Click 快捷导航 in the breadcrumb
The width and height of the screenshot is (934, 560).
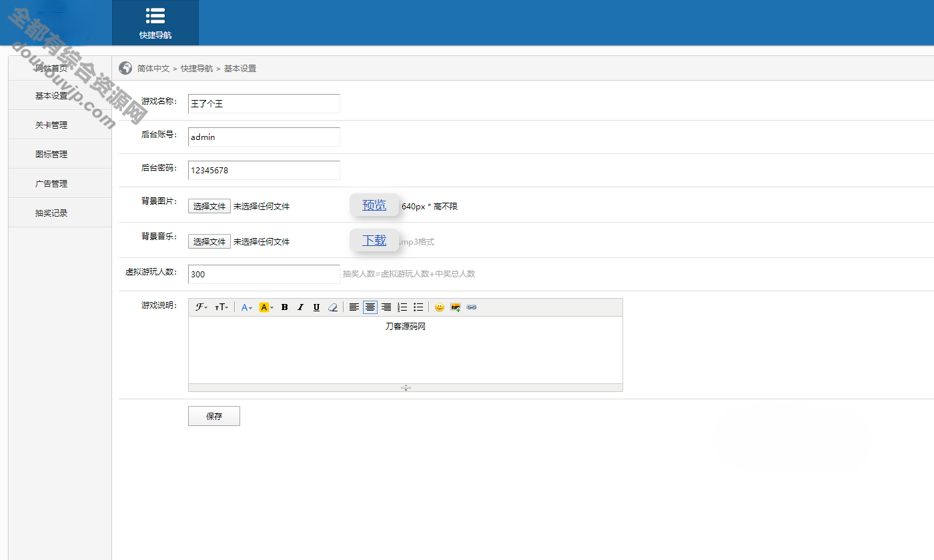click(197, 69)
